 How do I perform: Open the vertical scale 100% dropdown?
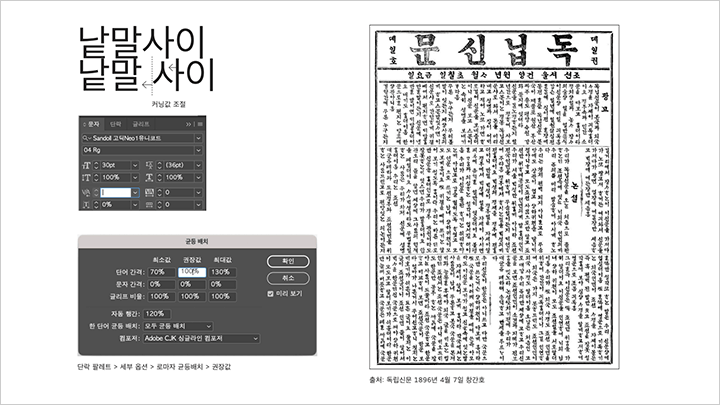[135, 177]
